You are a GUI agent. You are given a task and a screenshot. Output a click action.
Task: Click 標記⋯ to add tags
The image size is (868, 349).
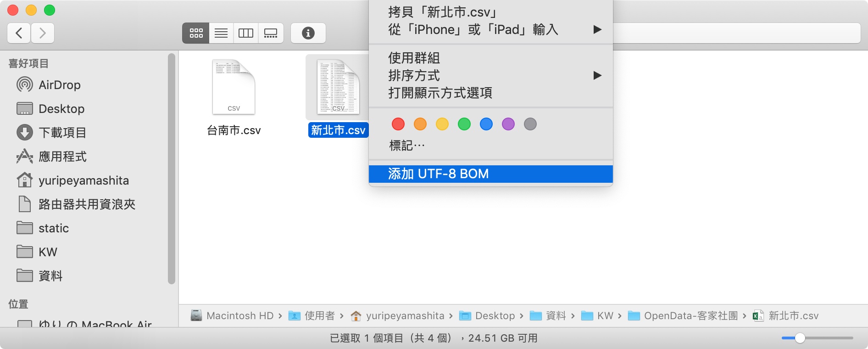tap(407, 146)
